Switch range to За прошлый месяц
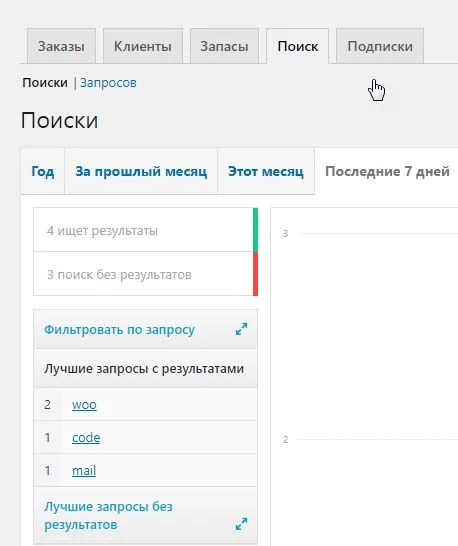Screen dimensions: 458x546 [x=141, y=171]
